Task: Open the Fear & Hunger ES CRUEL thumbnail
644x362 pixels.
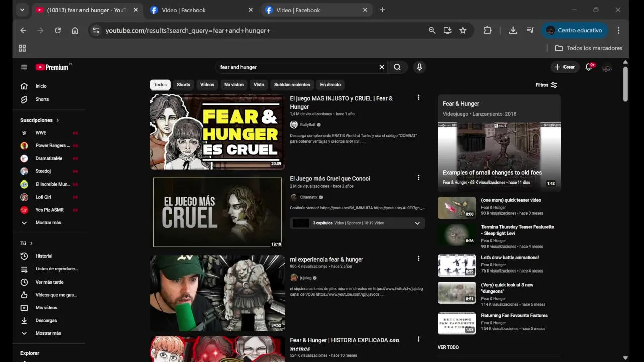Action: point(217,132)
